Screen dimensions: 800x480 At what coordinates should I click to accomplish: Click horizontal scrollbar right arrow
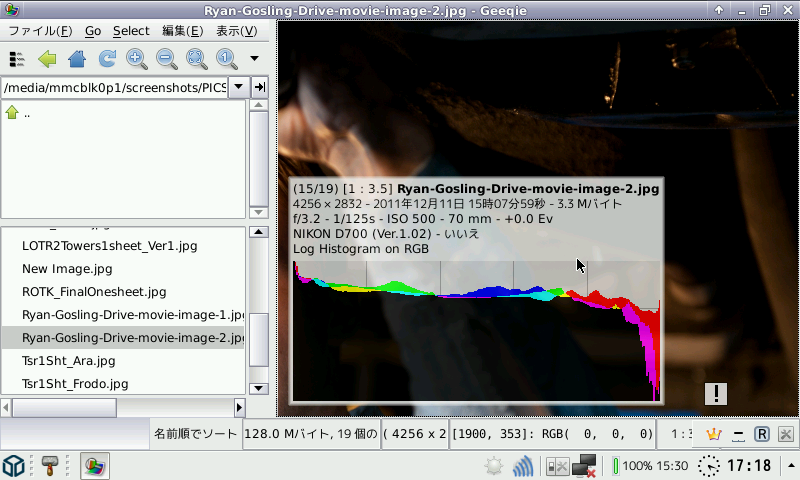239,408
